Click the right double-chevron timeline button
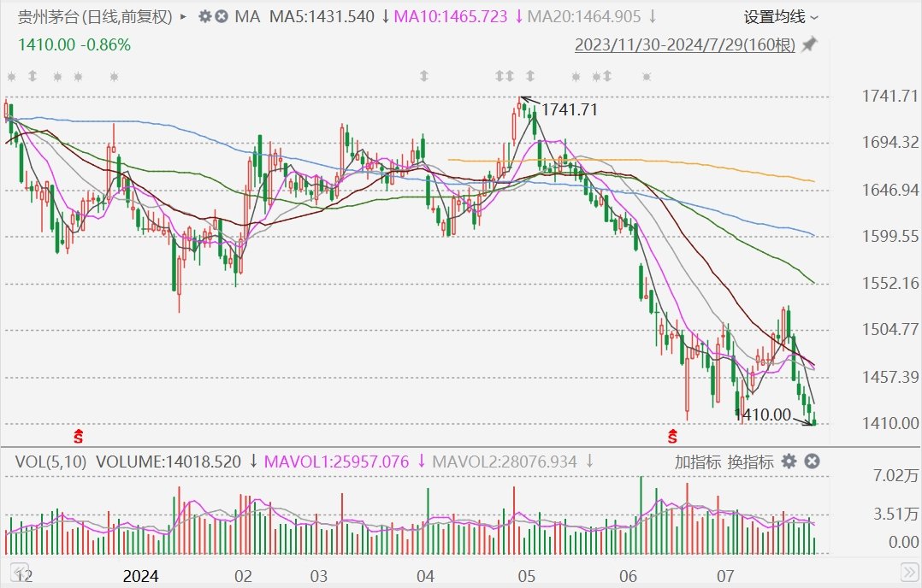Image resolution: width=922 pixels, height=588 pixels. [x=909, y=572]
